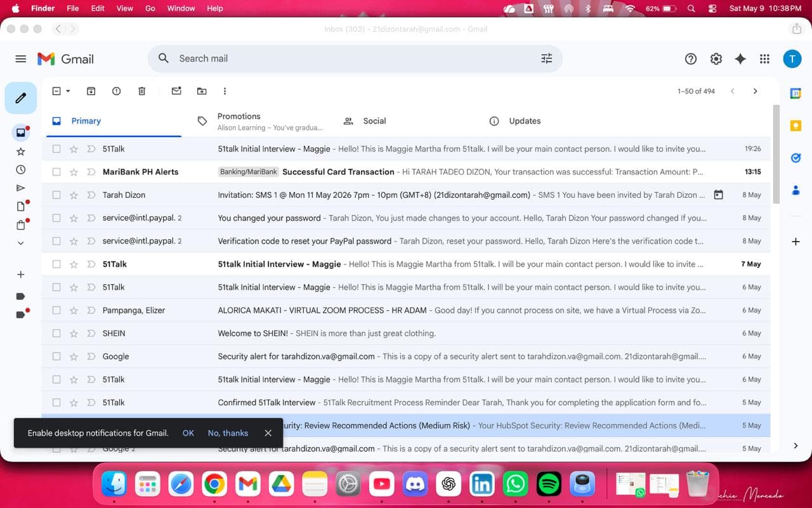The height and width of the screenshot is (508, 812).
Task: Open Drafts sidebar icon
Action: (21, 206)
